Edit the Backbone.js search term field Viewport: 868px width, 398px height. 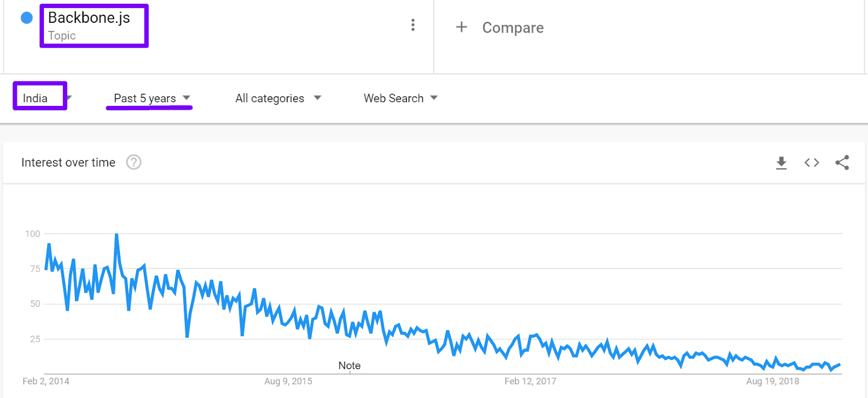89,18
